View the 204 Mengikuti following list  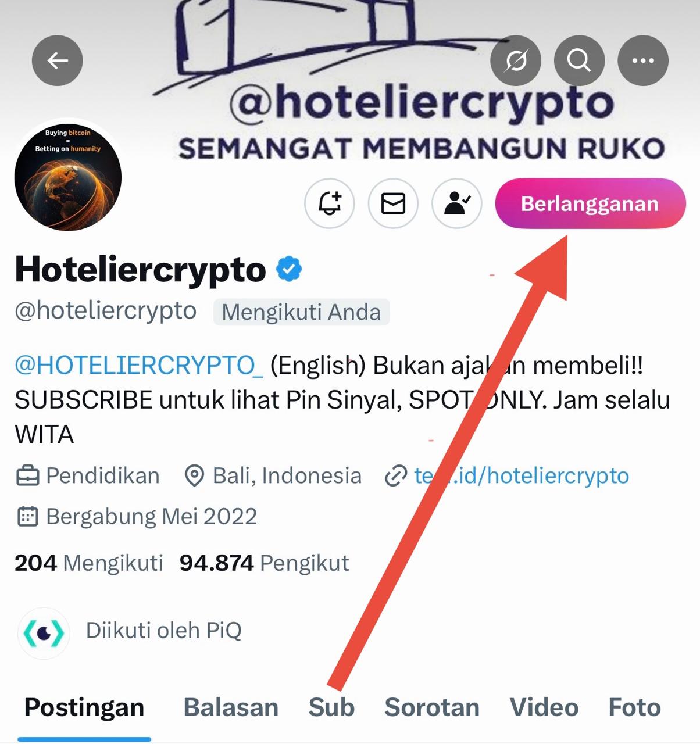coord(89,563)
